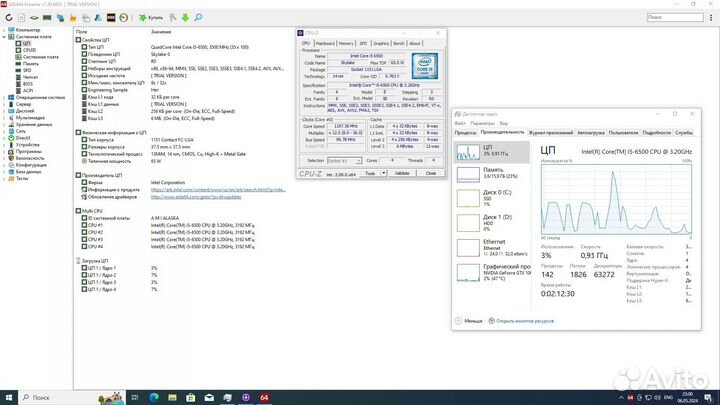Select the Чипсет tree item

pos(30,77)
